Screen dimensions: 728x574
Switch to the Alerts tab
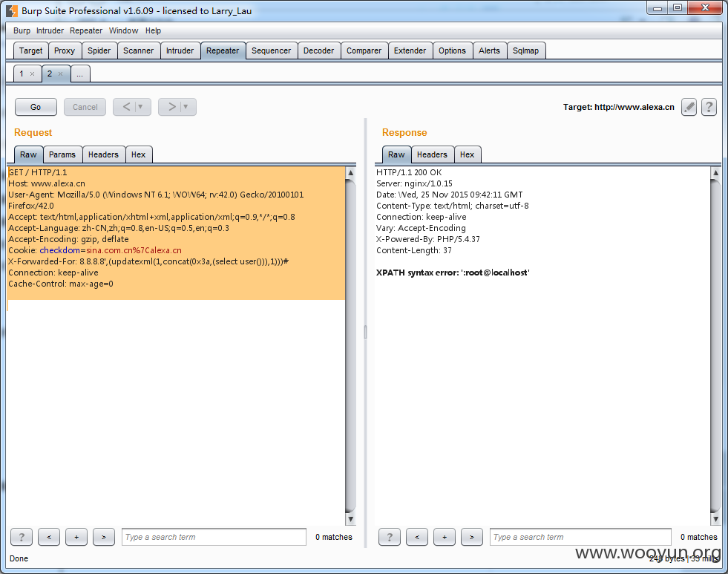click(x=489, y=50)
